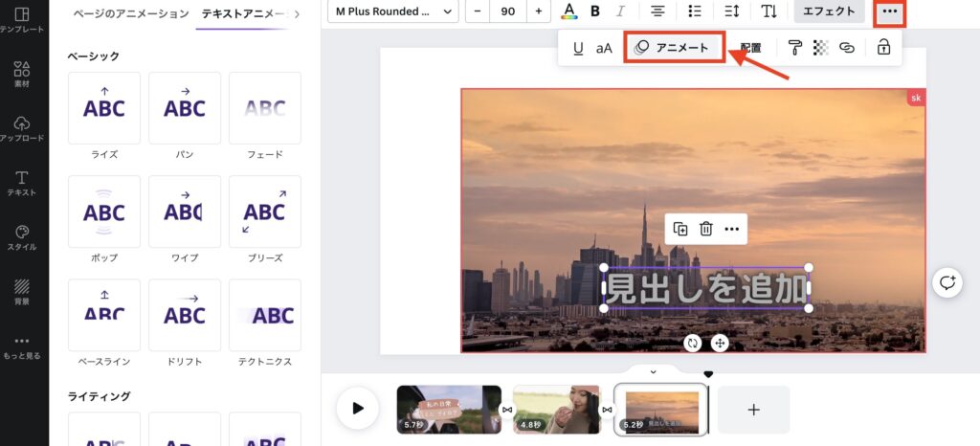Apply the フェード text animation
This screenshot has height=446, width=980.
click(x=265, y=108)
